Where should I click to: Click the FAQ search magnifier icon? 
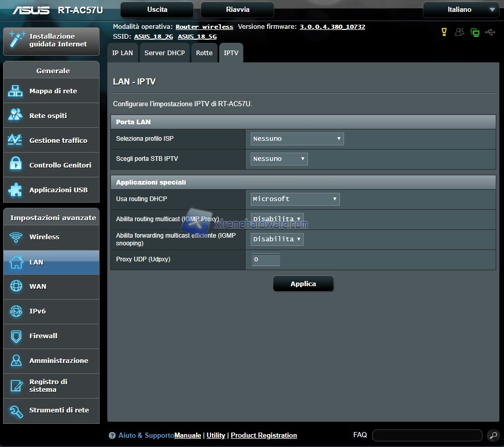pos(493,436)
